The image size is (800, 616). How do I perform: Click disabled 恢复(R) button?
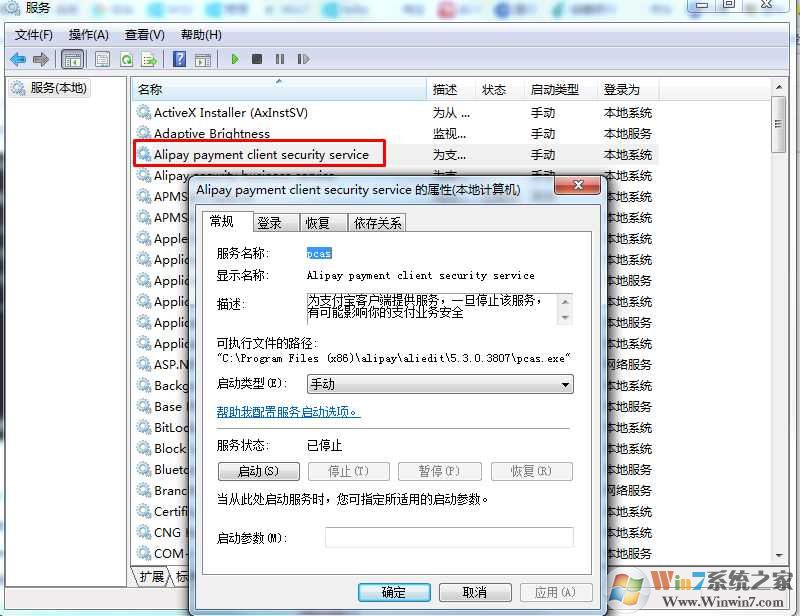click(x=532, y=471)
